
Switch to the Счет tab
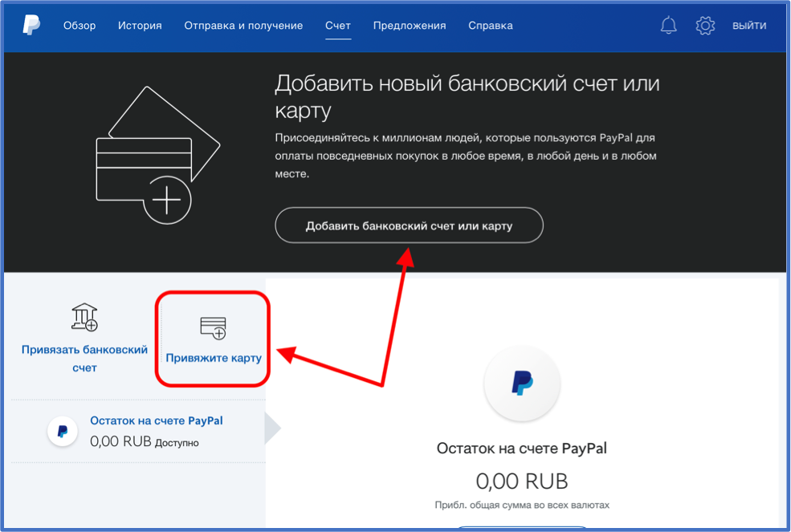coord(338,26)
